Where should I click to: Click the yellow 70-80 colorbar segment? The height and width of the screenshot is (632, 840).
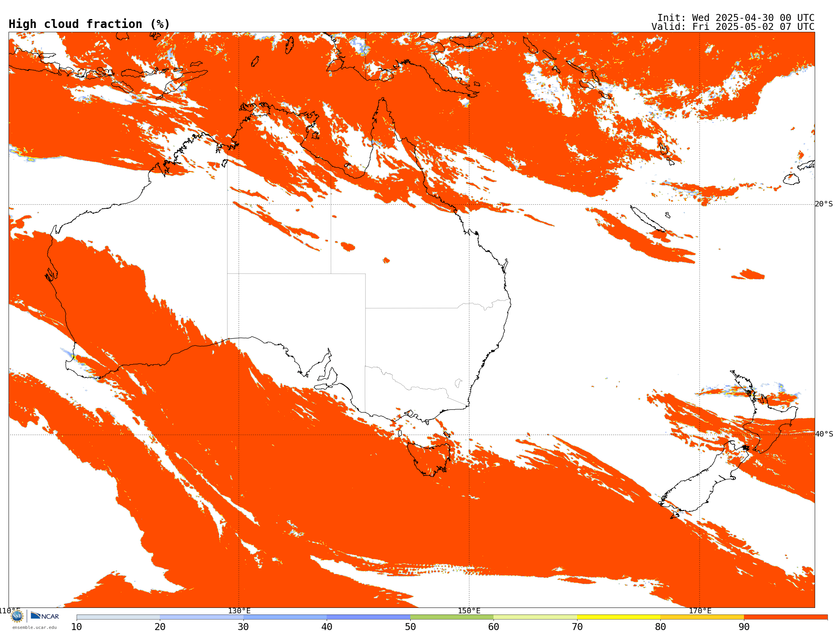pos(619,617)
